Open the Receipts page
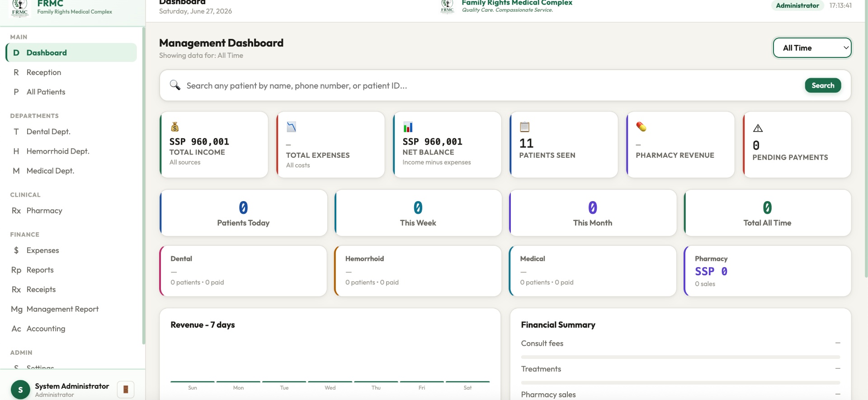The width and height of the screenshot is (868, 400). pos(71,289)
